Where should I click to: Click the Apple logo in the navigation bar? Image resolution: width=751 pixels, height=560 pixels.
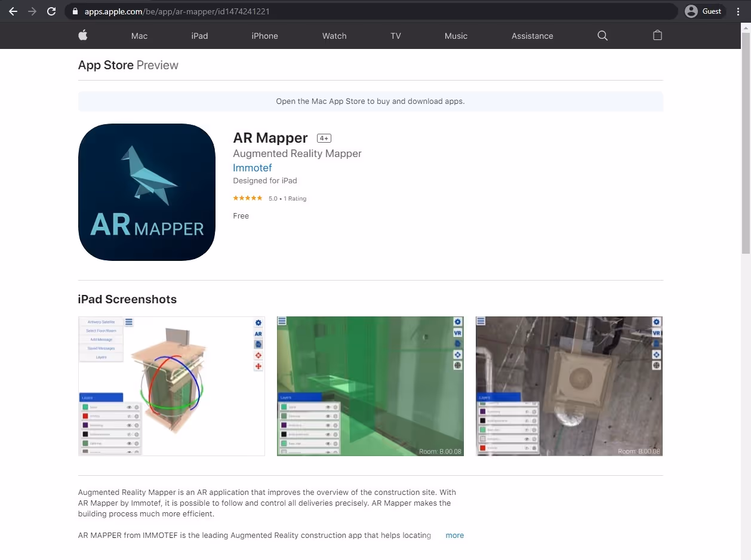pos(83,35)
